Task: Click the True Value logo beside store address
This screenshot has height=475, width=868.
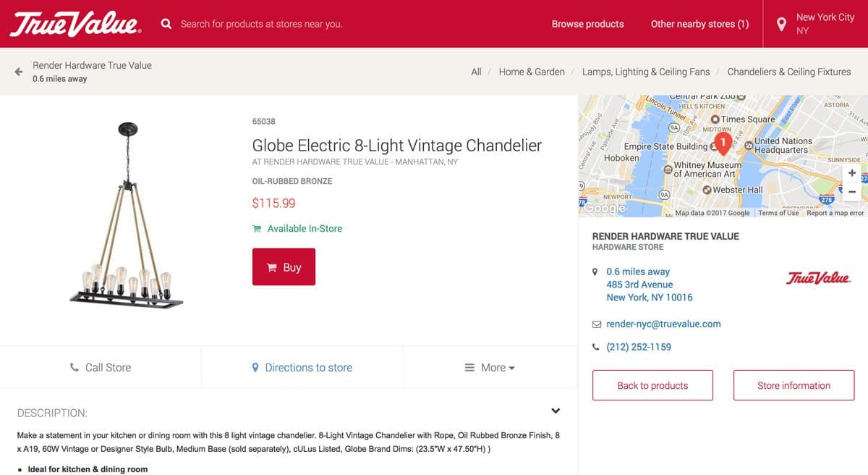Action: tap(817, 278)
